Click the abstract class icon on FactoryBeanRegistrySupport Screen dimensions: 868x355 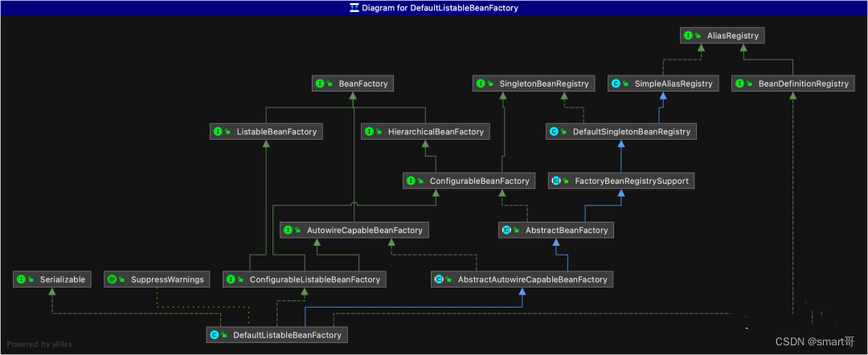click(556, 181)
